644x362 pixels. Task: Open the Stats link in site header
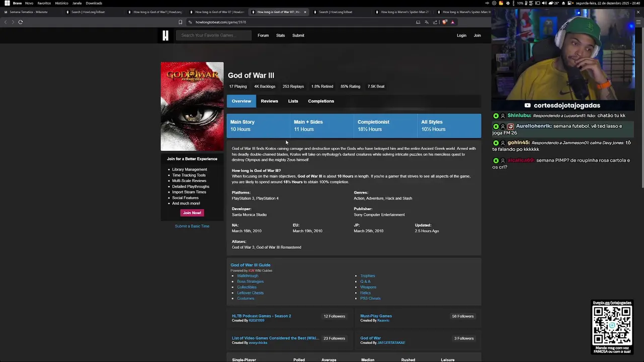point(280,35)
